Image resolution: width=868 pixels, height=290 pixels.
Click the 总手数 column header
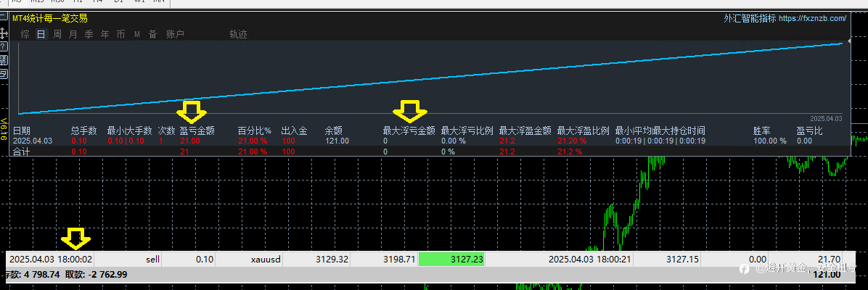click(x=83, y=131)
